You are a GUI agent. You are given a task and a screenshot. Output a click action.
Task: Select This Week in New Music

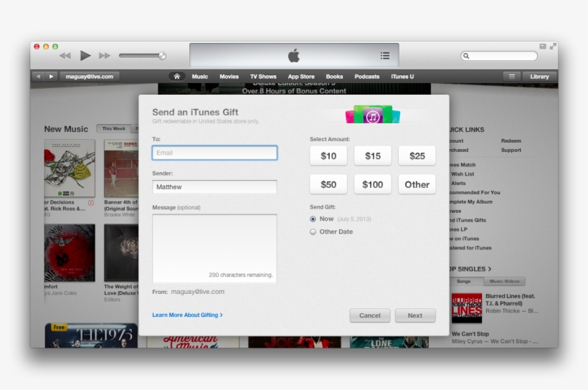tap(113, 128)
